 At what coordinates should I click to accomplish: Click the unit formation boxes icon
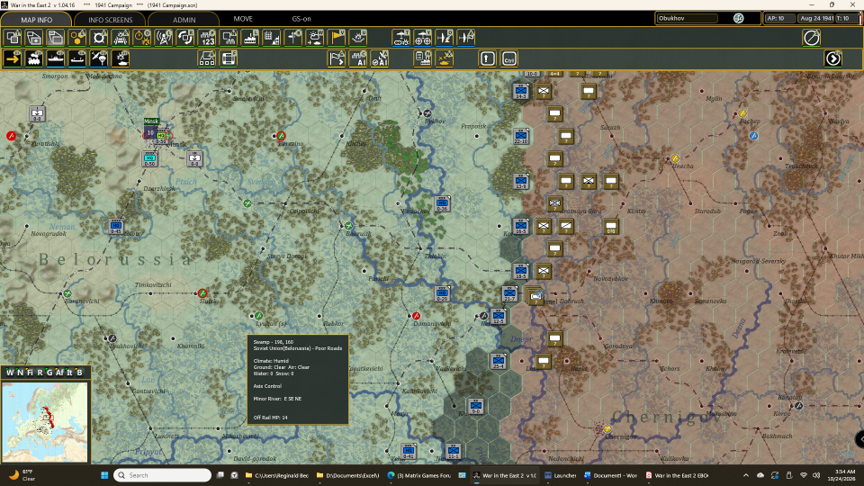207,58
